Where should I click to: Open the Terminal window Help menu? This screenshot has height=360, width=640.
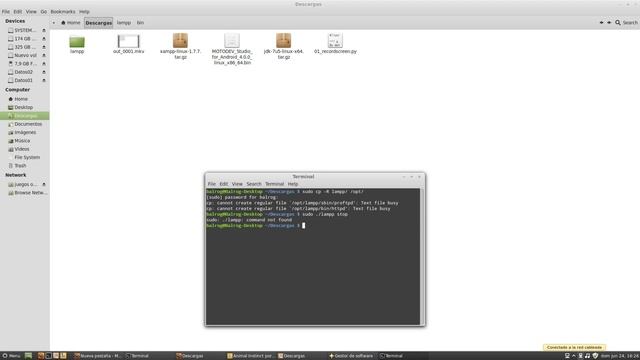coord(293,184)
